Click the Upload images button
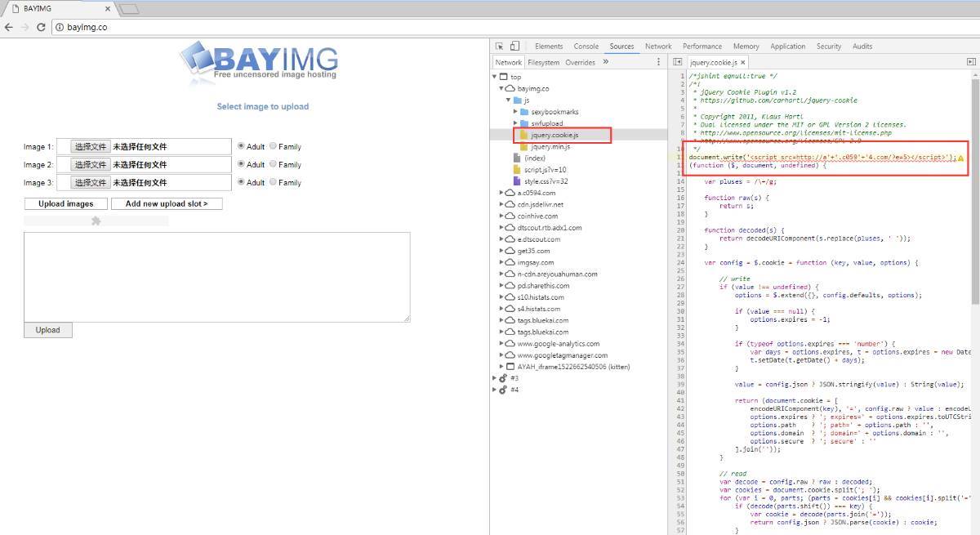This screenshot has width=980, height=535. pyautogui.click(x=66, y=203)
